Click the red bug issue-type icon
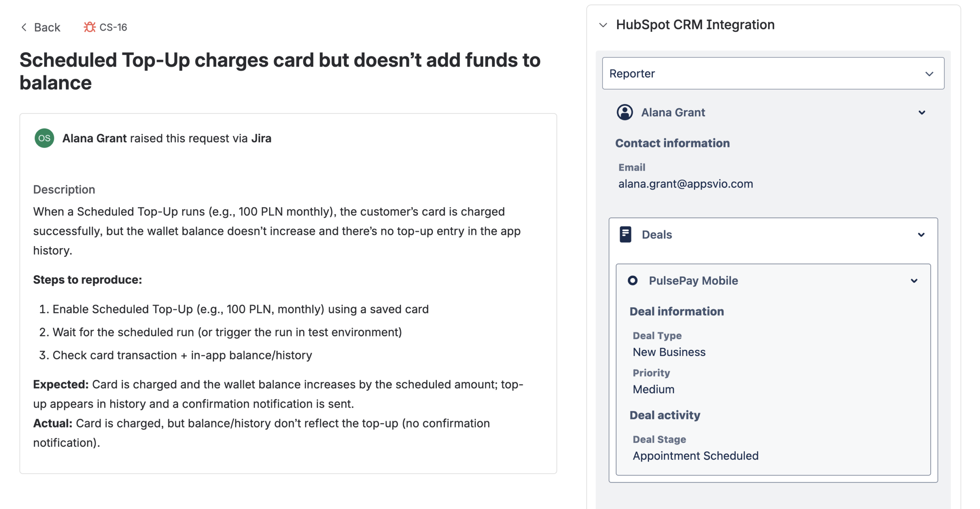The width and height of the screenshot is (980, 509). 90,27
